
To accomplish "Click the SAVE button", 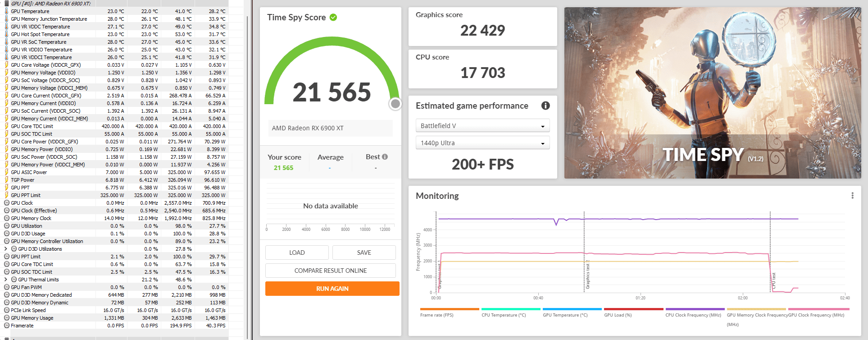I will (364, 253).
